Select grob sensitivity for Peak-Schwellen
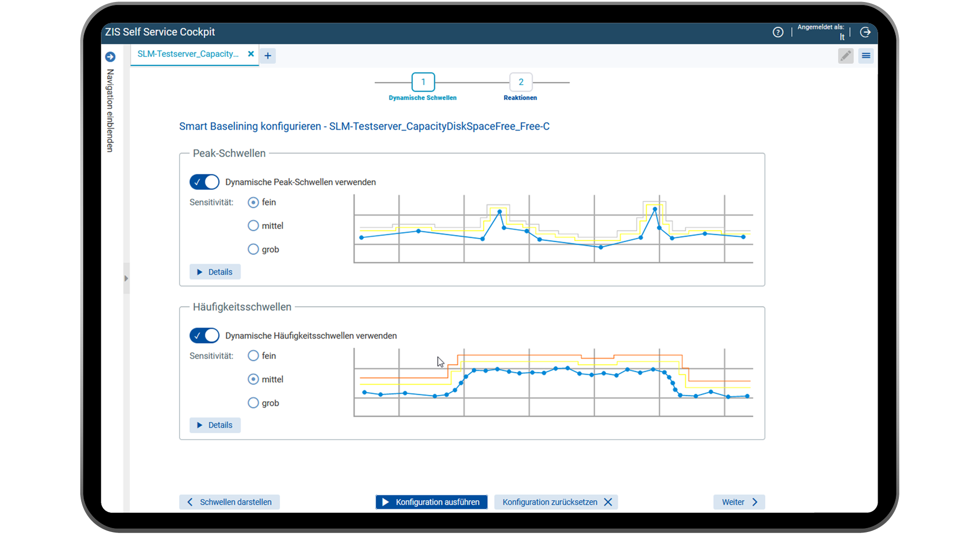This screenshot has width=980, height=535. (253, 249)
